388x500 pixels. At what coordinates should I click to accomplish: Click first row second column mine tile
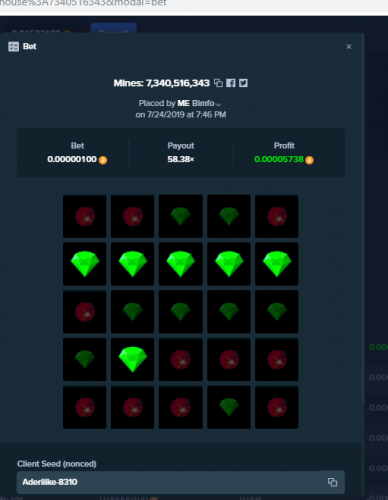pyautogui.click(x=133, y=216)
